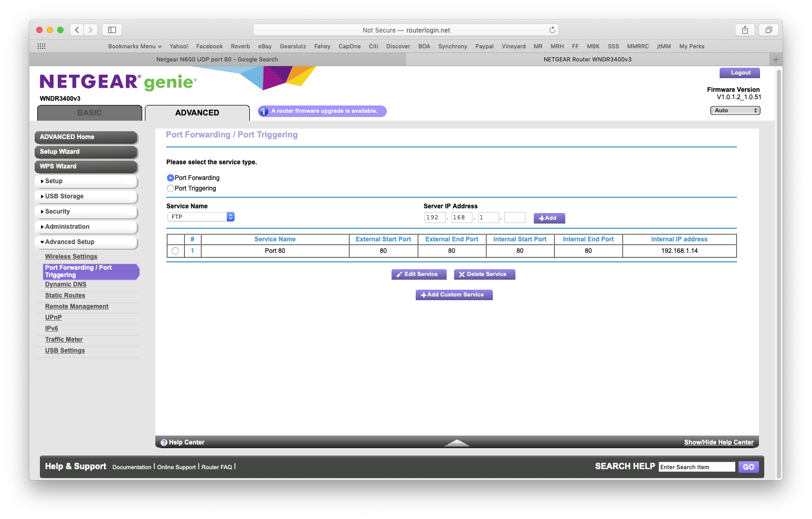The height and width of the screenshot is (519, 812).
Task: Reload the page using refresh icon
Action: pyautogui.click(x=552, y=30)
